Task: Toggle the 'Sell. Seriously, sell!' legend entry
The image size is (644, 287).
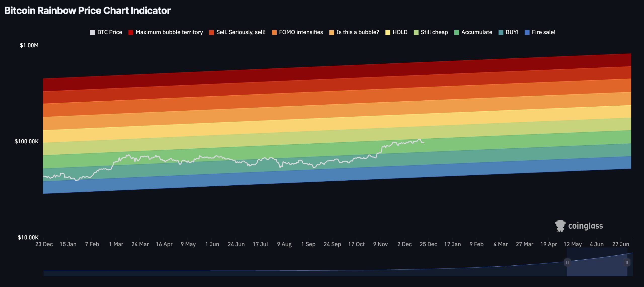Action: tap(237, 32)
